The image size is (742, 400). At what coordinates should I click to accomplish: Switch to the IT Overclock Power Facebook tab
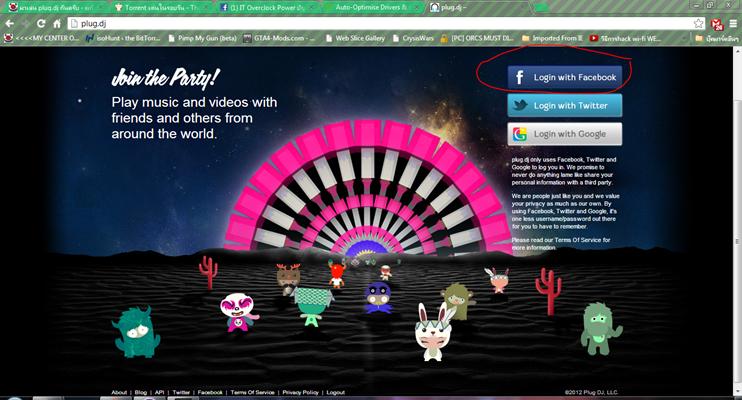click(x=267, y=8)
